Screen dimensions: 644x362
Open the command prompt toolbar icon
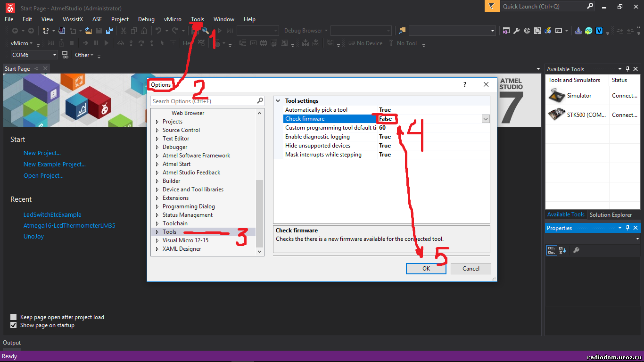[558, 31]
